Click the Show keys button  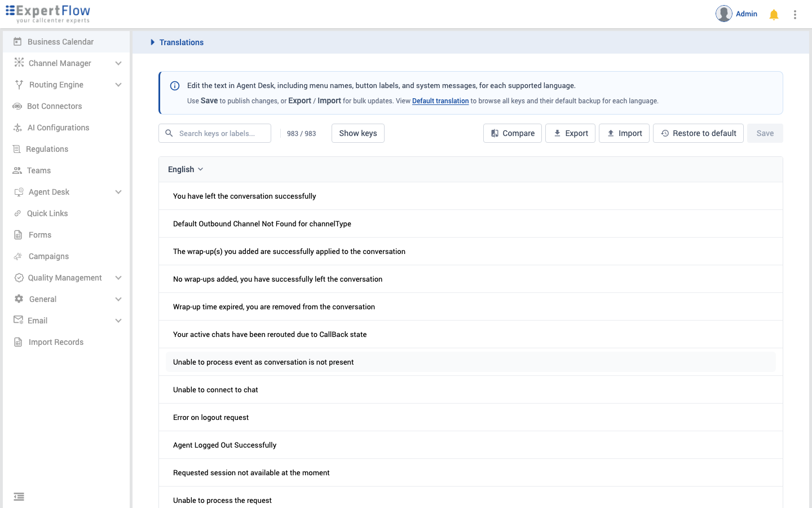click(x=358, y=133)
